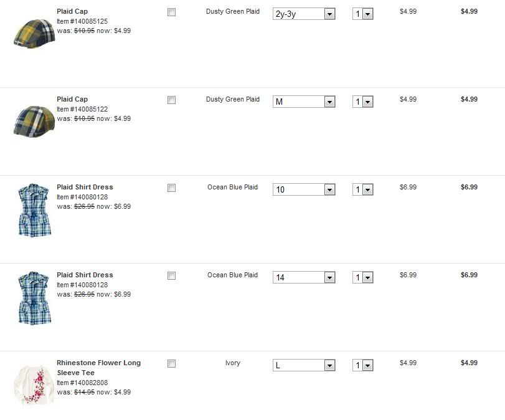Expand the quantity dropdown in the size 14 dress row
Viewport: 505px width, 420px height.
(x=362, y=277)
